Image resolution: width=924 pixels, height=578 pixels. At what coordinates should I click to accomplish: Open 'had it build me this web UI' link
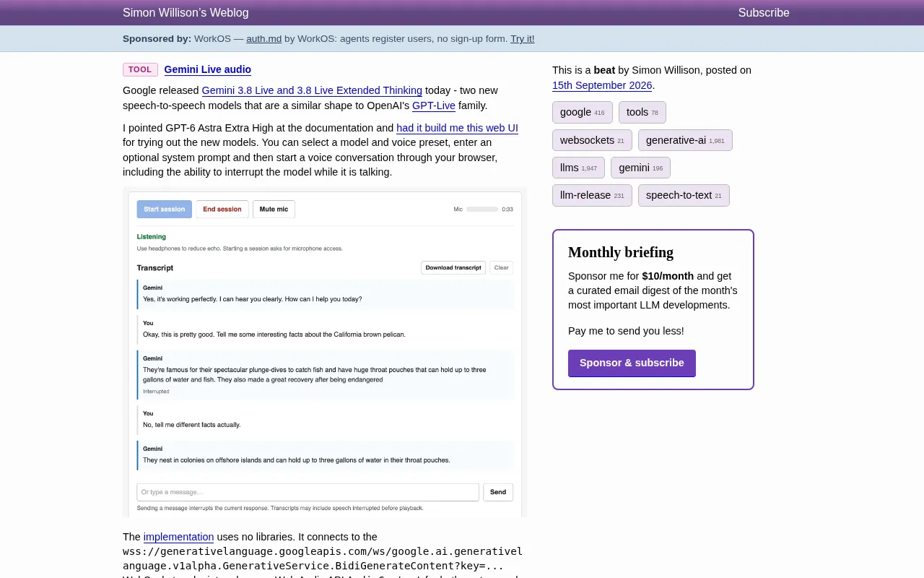click(457, 128)
